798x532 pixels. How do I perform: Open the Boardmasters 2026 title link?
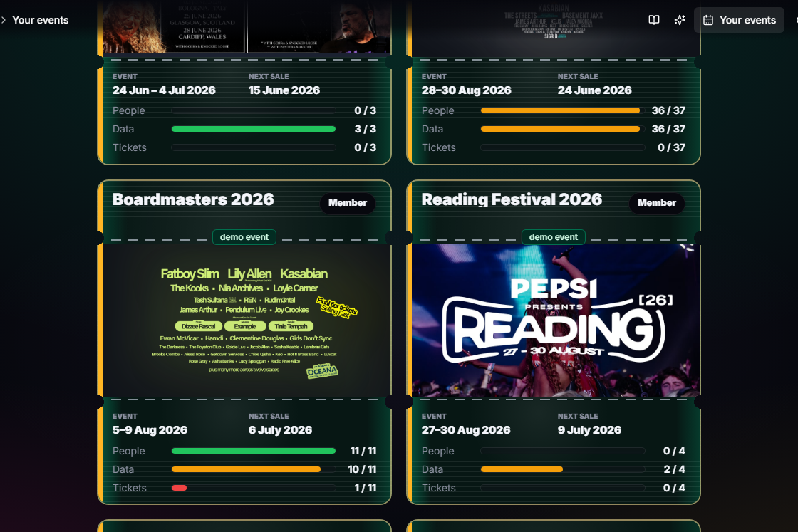click(193, 199)
